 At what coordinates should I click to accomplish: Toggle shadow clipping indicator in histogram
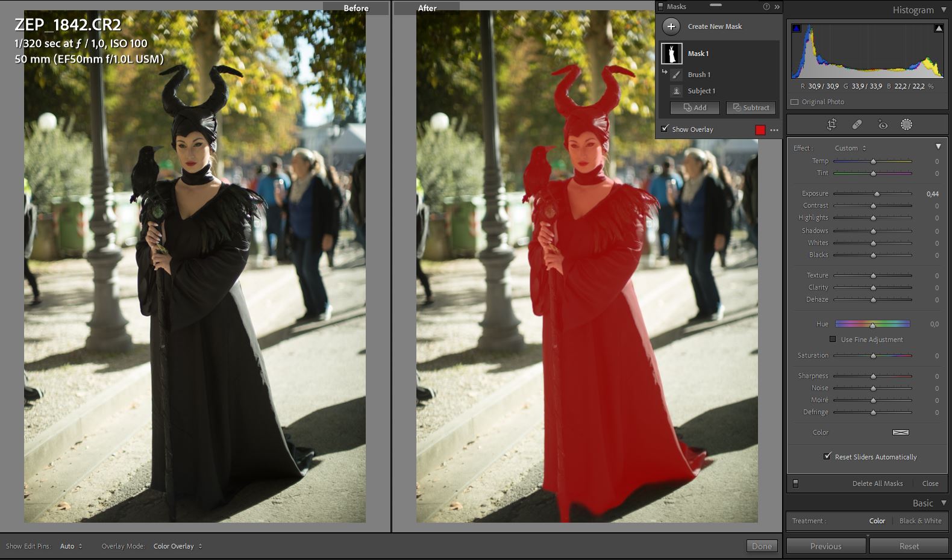point(796,28)
